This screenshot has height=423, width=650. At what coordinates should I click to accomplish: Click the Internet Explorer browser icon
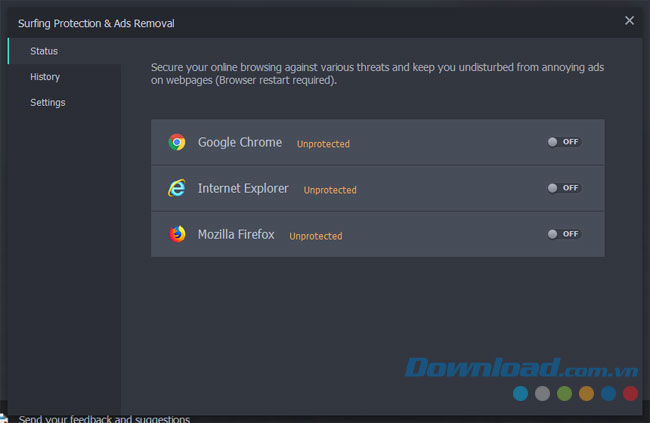(177, 188)
